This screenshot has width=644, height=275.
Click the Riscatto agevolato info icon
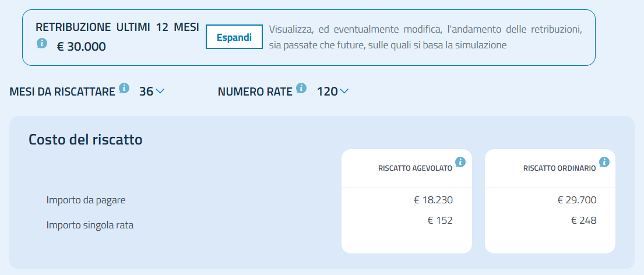[x=460, y=161]
